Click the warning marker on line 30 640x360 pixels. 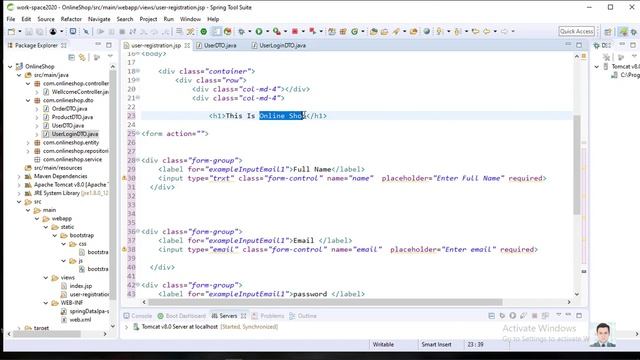tap(124, 178)
